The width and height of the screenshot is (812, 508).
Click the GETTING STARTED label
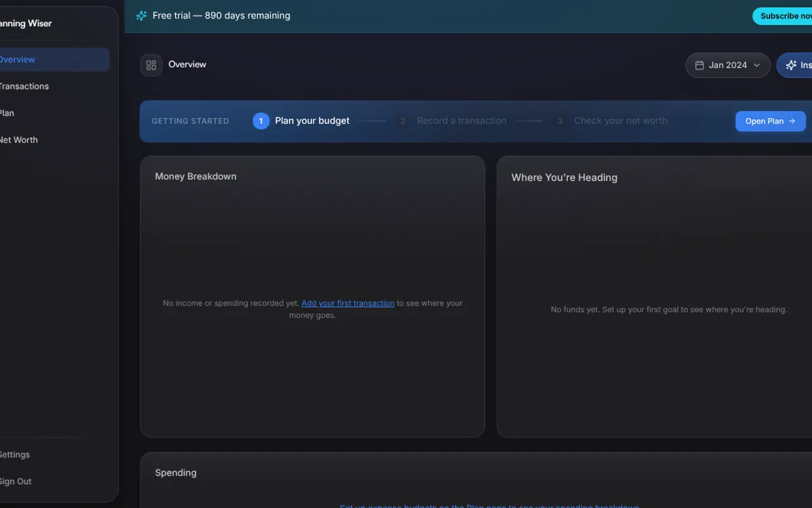click(190, 121)
